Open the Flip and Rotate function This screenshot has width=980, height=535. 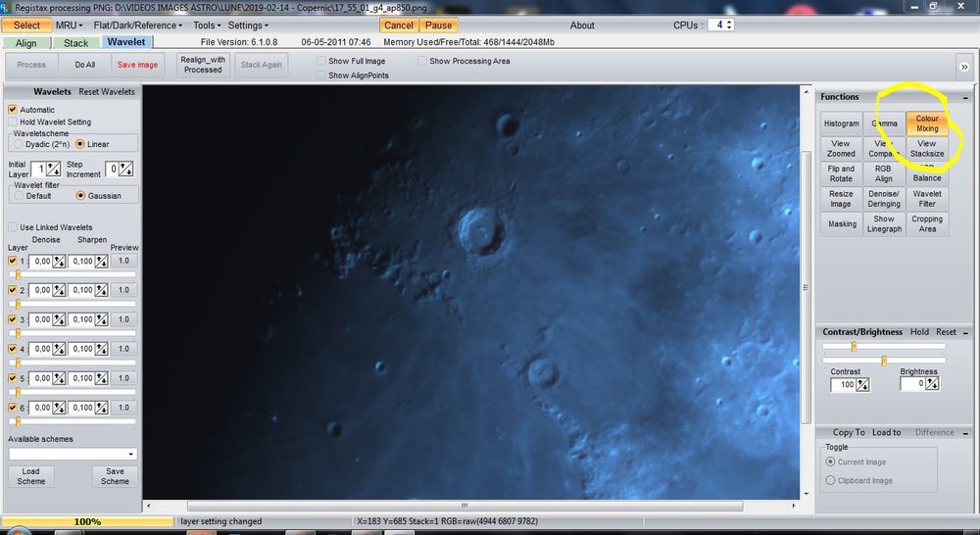point(841,173)
